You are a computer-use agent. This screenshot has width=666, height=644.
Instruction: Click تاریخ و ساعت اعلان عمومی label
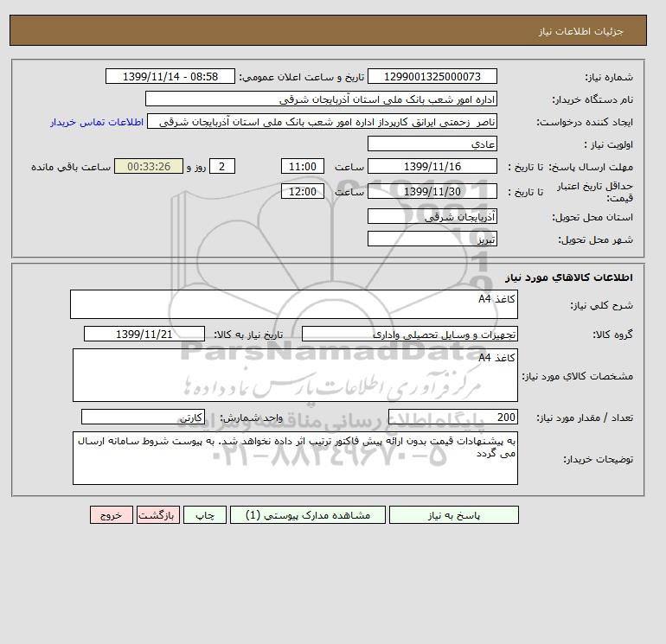pos(302,77)
